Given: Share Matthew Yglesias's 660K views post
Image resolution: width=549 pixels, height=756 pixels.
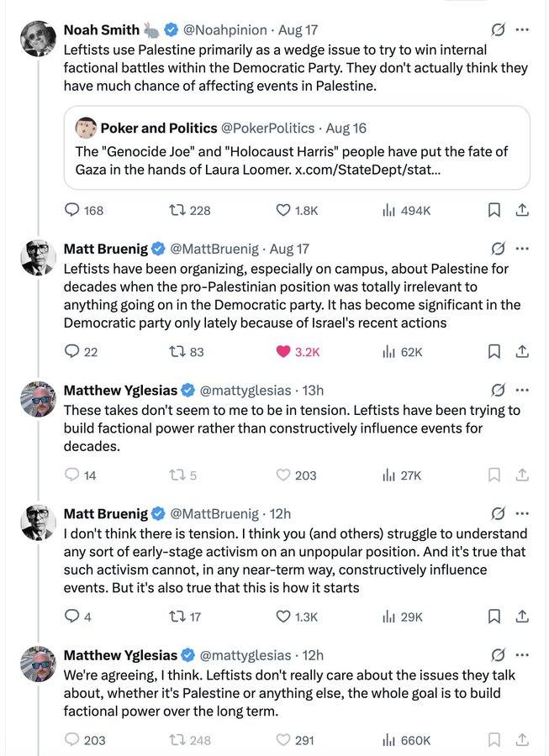Looking at the screenshot, I should pos(522,740).
